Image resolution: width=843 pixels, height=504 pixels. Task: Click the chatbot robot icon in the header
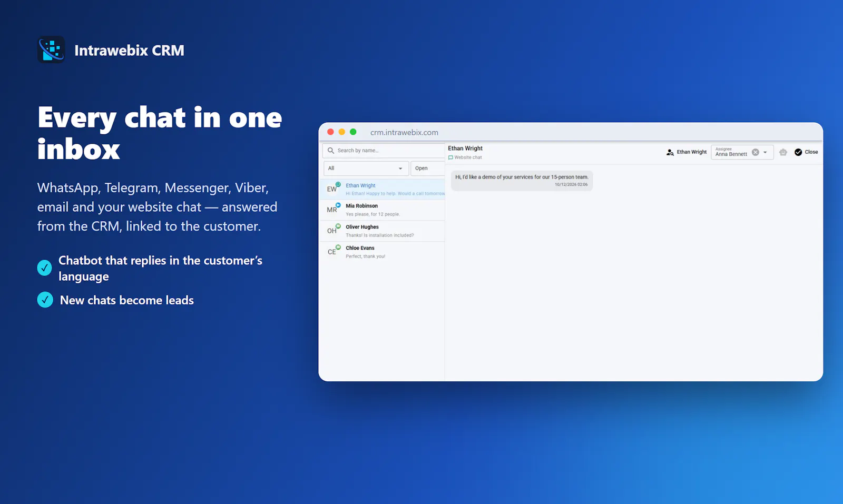[783, 152]
